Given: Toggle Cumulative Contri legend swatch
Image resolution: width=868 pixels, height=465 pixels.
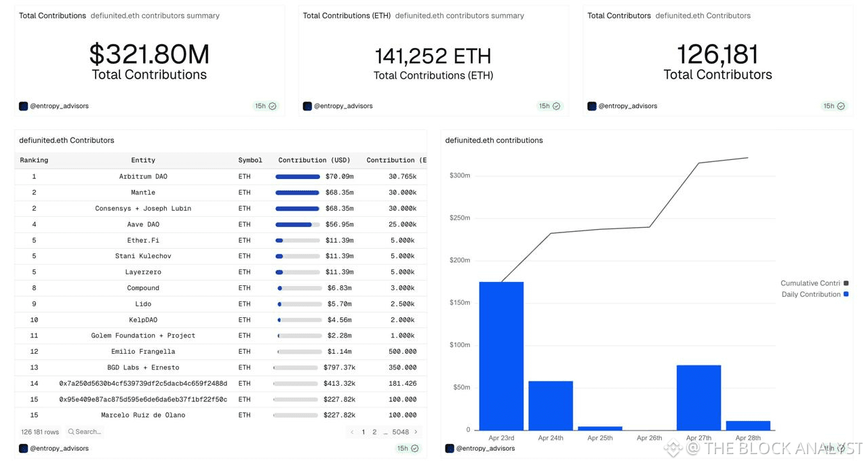Looking at the screenshot, I should click(846, 283).
